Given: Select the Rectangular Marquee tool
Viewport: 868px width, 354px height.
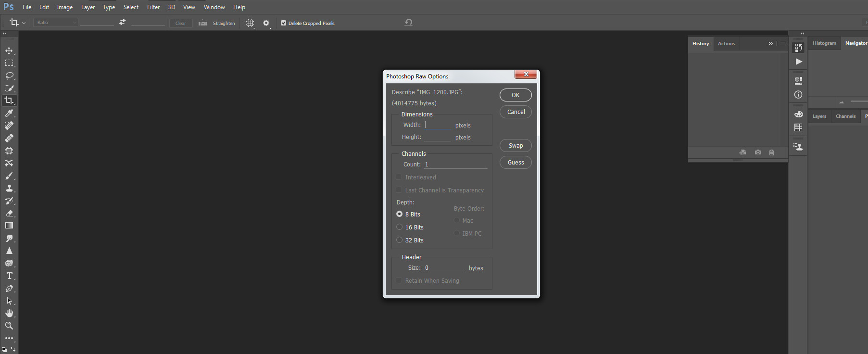Looking at the screenshot, I should (9, 63).
